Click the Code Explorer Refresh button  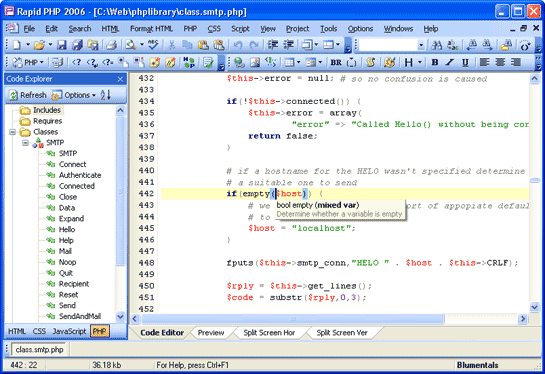(x=28, y=95)
